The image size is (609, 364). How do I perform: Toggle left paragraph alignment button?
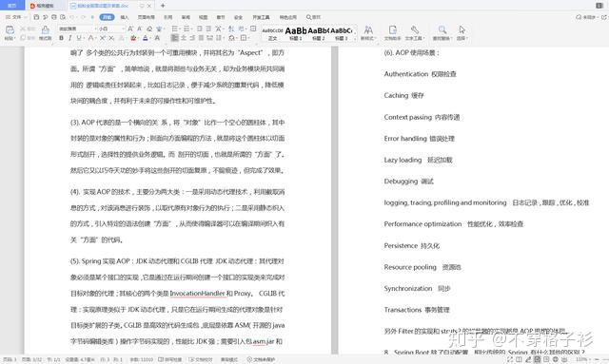[175, 38]
